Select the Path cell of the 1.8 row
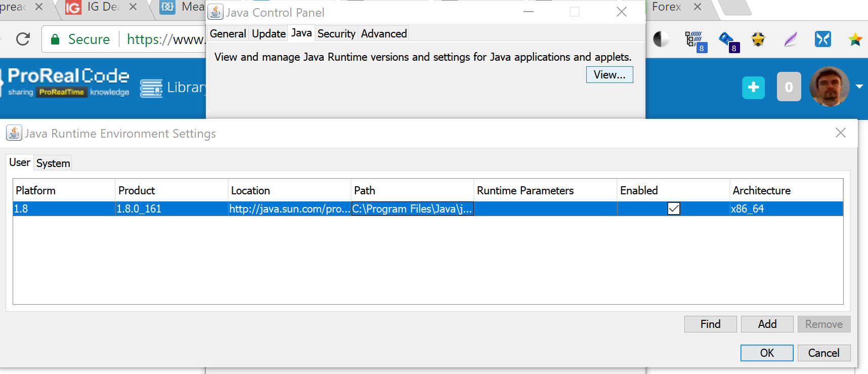Viewport: 868px width, 374px height. (x=412, y=209)
